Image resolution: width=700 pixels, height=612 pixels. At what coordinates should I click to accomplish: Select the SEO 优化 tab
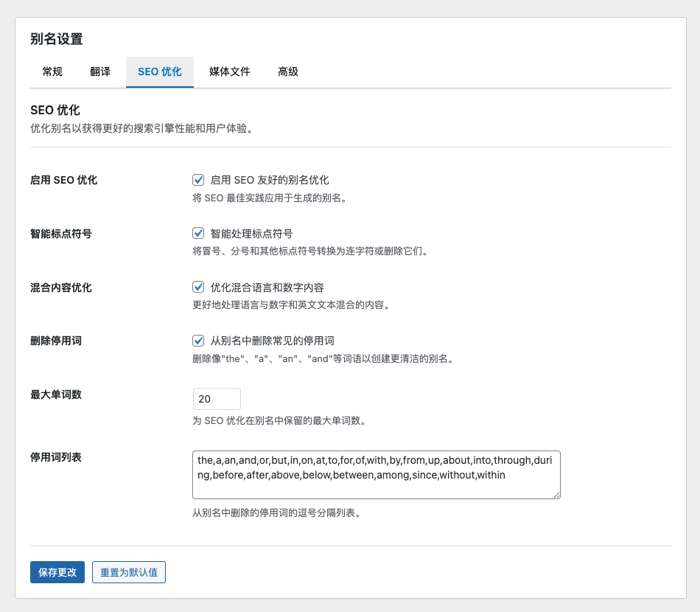click(x=159, y=72)
